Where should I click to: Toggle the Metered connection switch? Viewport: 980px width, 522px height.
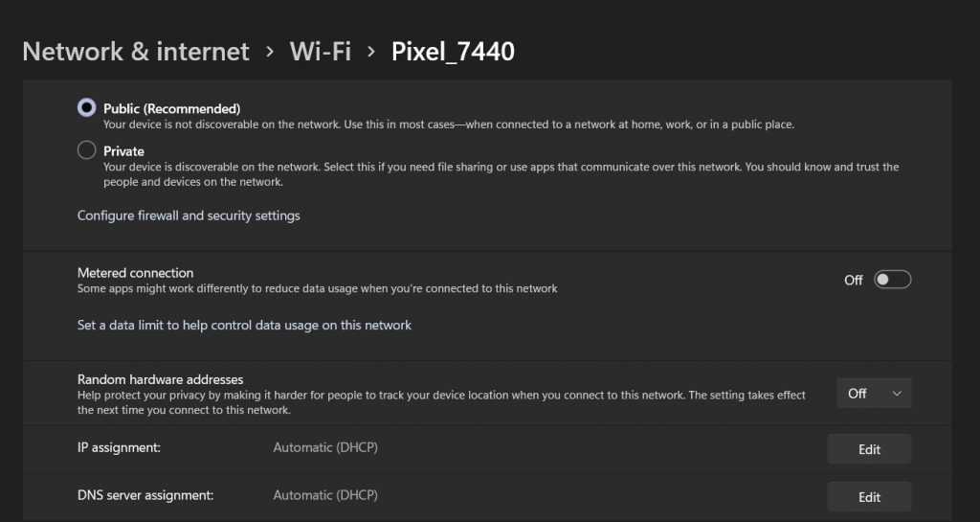(892, 280)
